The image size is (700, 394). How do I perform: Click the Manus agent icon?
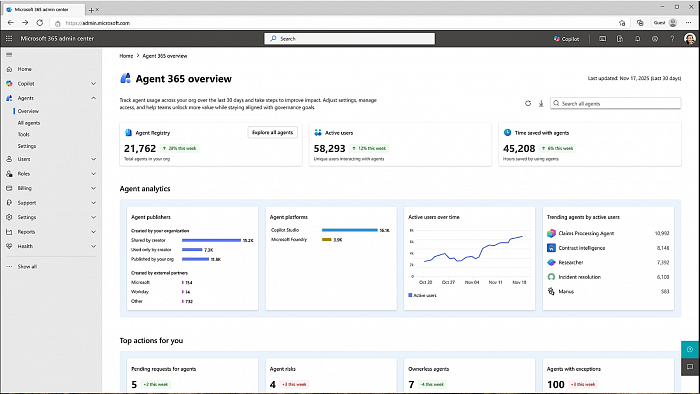pyautogui.click(x=551, y=291)
